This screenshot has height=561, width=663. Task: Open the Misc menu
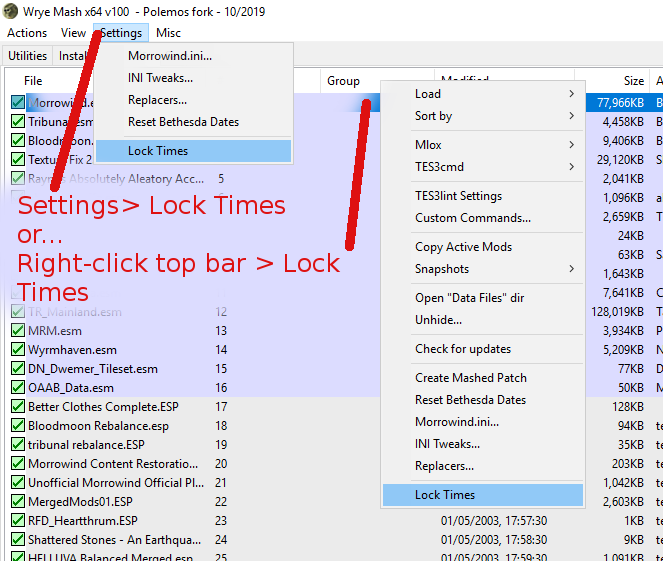coord(168,33)
